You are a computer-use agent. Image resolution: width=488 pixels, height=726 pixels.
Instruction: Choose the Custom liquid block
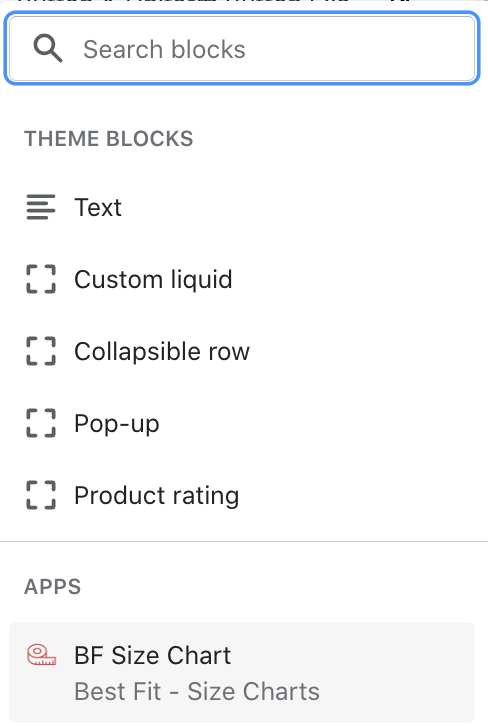pyautogui.click(x=242, y=279)
